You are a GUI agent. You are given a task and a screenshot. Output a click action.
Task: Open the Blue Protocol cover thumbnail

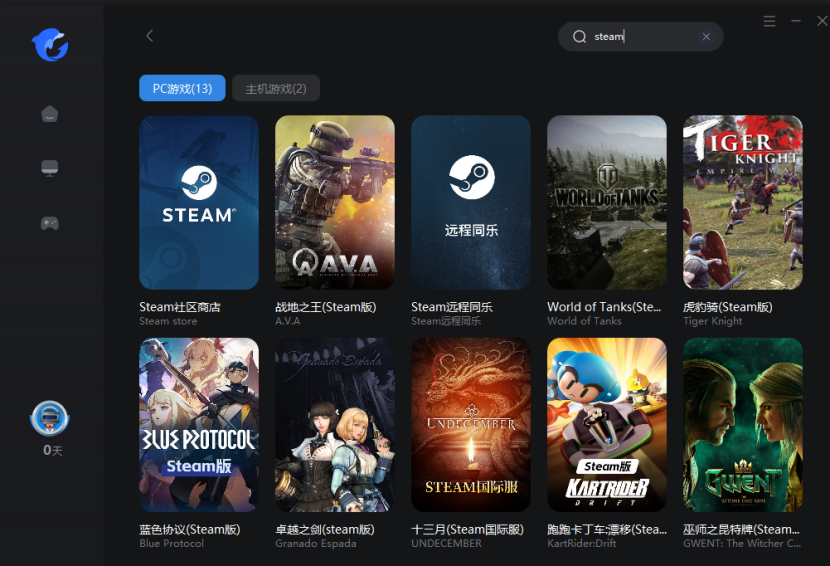(x=199, y=425)
